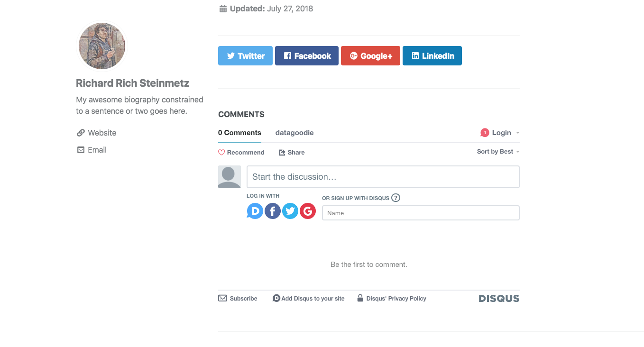The width and height of the screenshot is (644, 347).
Task: Log in with the Twitter round icon
Action: 290,211
